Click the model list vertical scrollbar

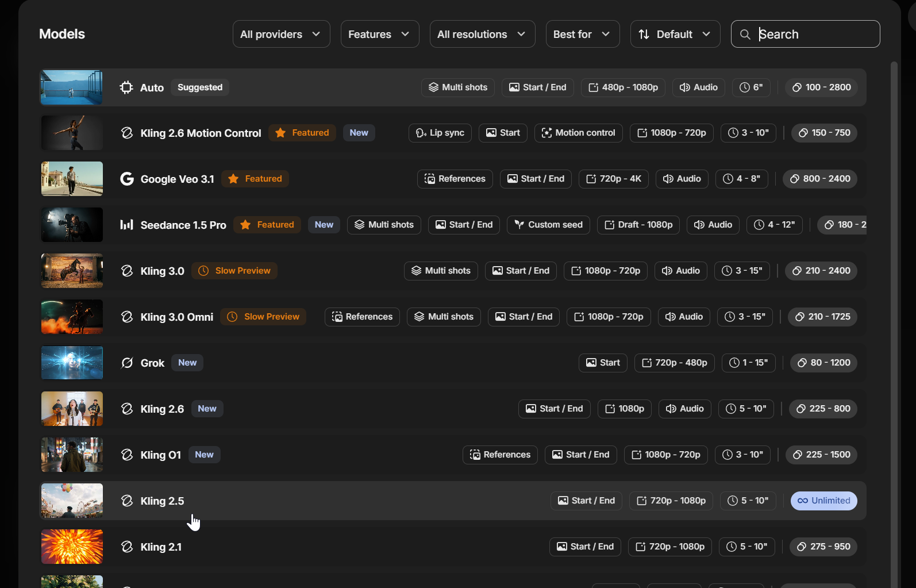[x=894, y=287]
